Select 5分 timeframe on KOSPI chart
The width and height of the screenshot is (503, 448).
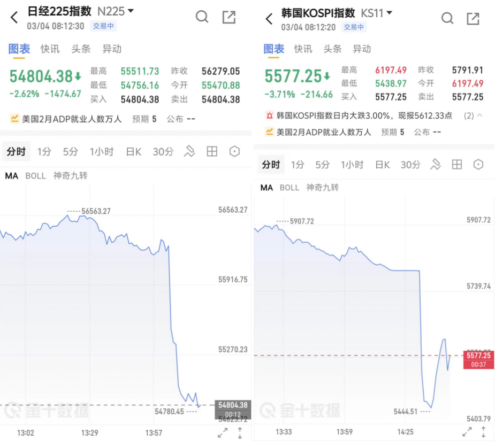323,165
